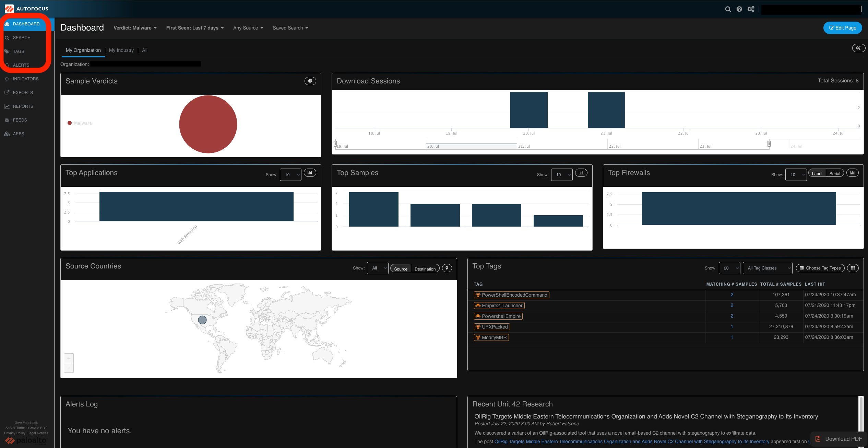Viewport: 868px width, 448px height.
Task: Switch to the My Industry tab
Action: [121, 50]
